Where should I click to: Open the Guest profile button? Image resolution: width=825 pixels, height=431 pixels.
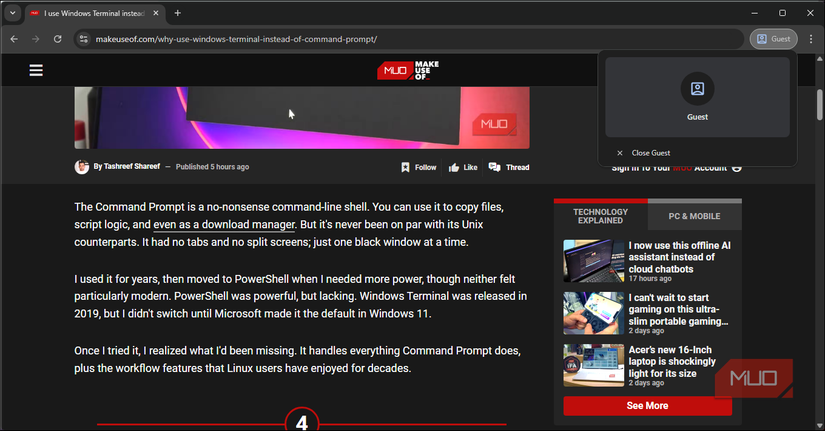click(x=773, y=39)
